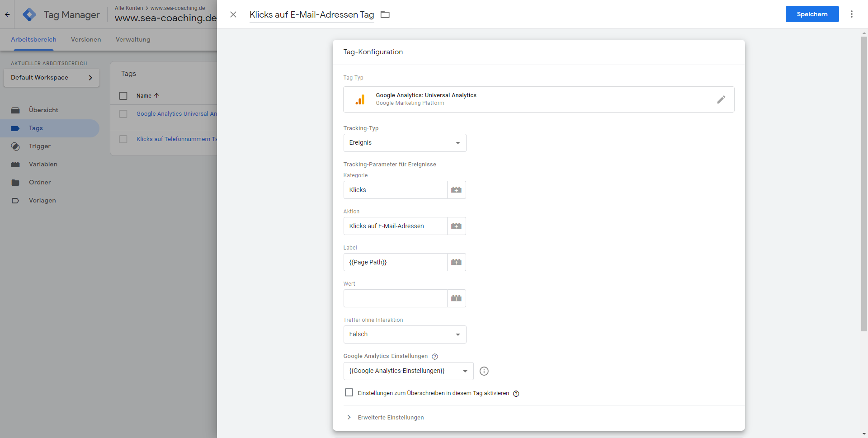Image resolution: width=868 pixels, height=438 pixels.
Task: Click the Tag Manager diamond logo
Action: click(x=29, y=14)
